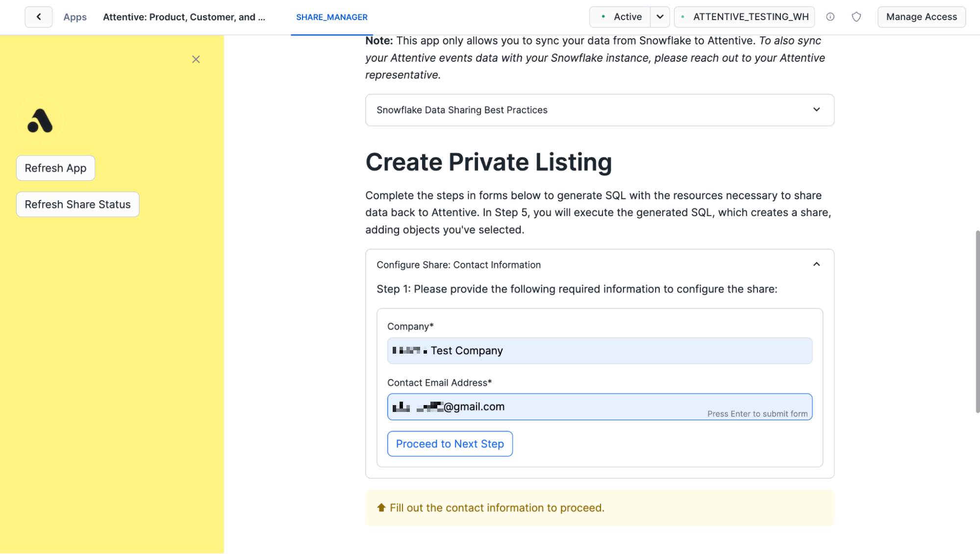
Task: Open Manage Access
Action: click(921, 17)
